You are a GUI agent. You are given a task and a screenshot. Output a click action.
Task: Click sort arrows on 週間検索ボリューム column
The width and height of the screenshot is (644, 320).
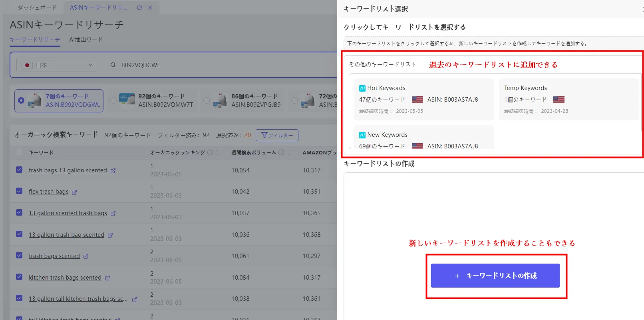(x=288, y=152)
